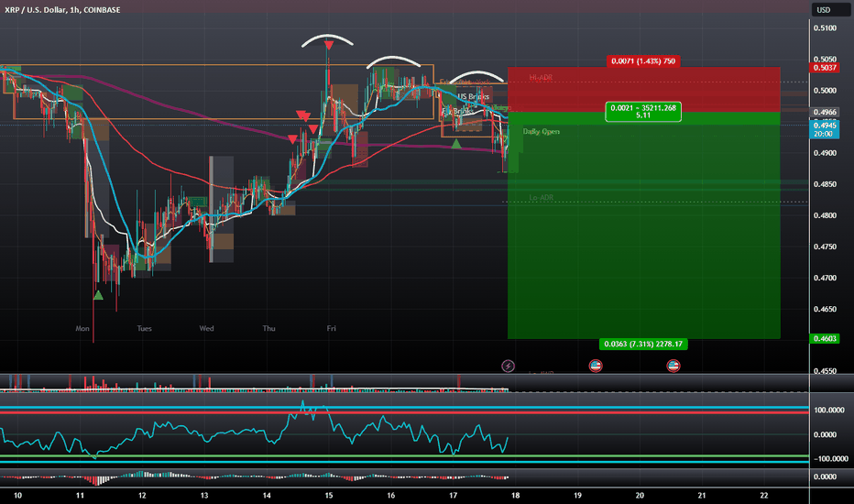This screenshot has height=504, width=854.
Task: Click the Lo-ADR level label
Action: tap(541, 197)
